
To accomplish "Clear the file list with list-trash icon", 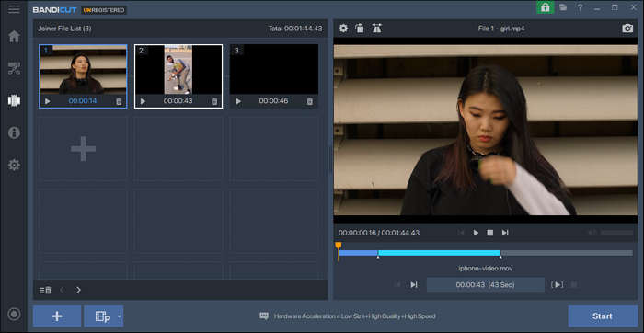I will (45, 290).
